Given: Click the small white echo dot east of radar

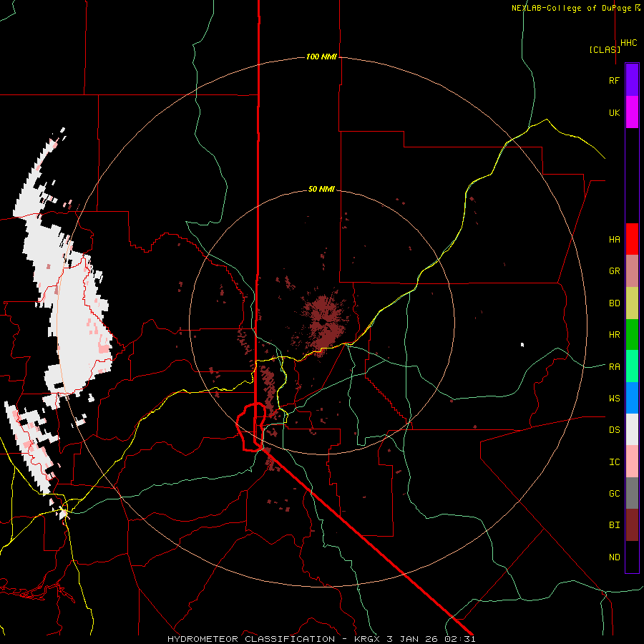Looking at the screenshot, I should tap(522, 345).
